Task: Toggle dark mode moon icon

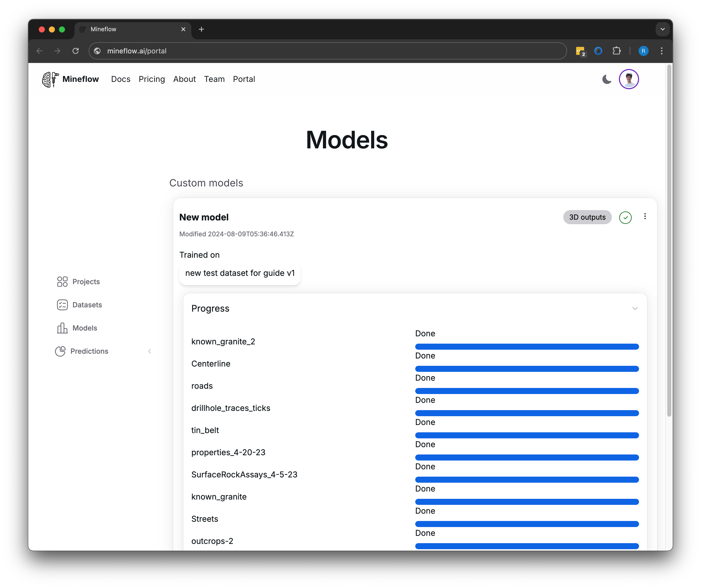Action: pos(607,79)
